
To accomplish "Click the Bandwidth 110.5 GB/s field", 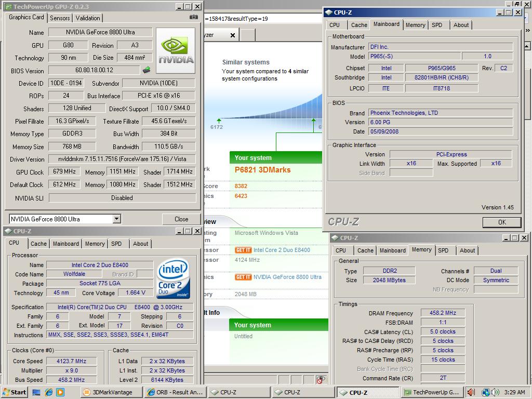I will point(169,146).
